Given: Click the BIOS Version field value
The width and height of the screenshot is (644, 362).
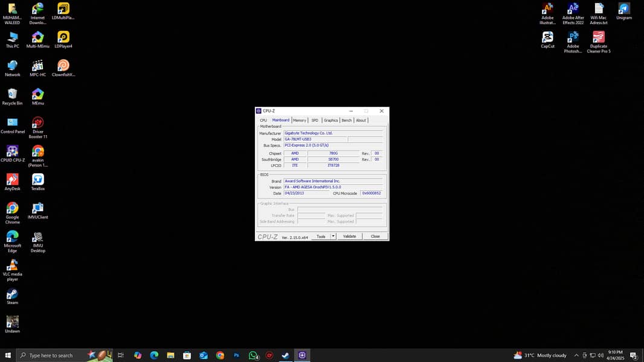Looking at the screenshot, I should pyautogui.click(x=333, y=188).
